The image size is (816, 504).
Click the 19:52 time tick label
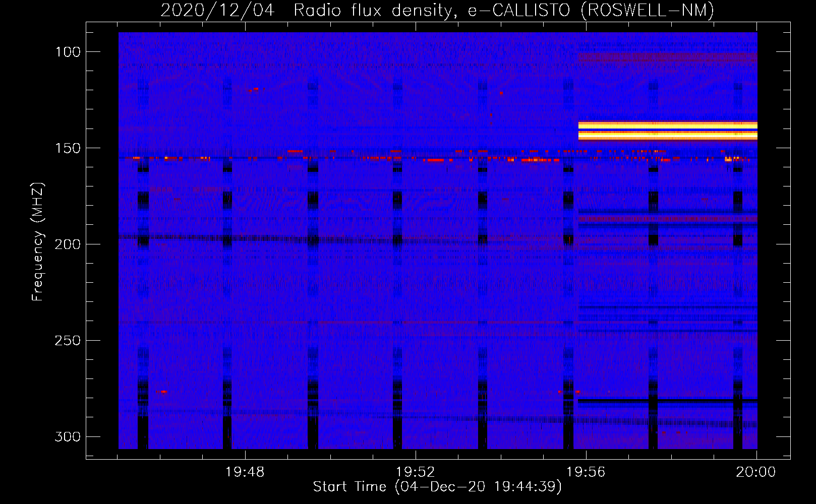tap(416, 472)
